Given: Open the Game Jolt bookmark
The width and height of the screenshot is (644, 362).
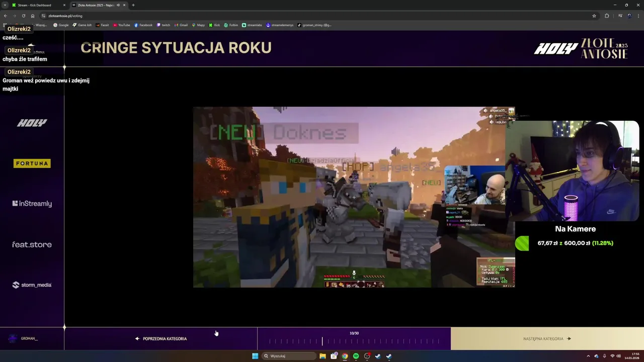Looking at the screenshot, I should click(x=82, y=25).
